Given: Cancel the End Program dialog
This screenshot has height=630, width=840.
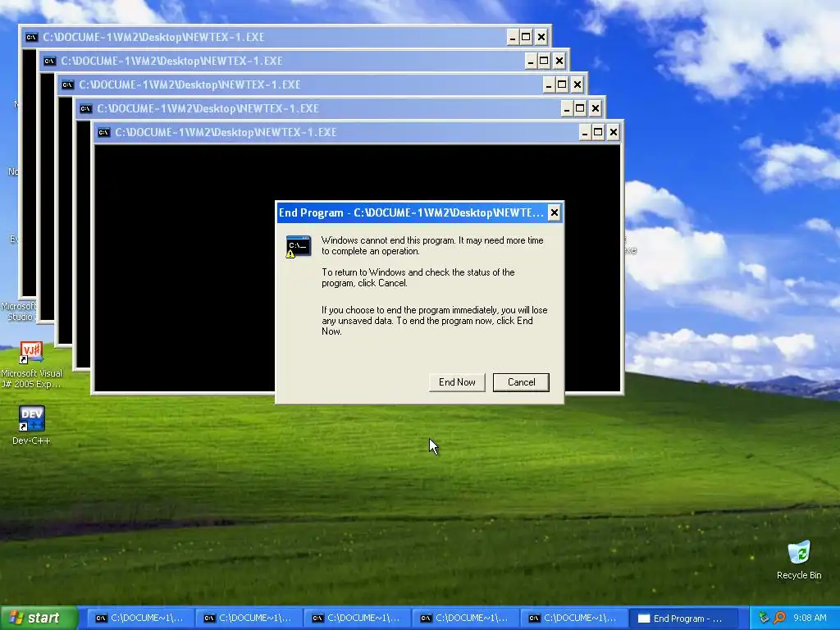Looking at the screenshot, I should [x=521, y=382].
